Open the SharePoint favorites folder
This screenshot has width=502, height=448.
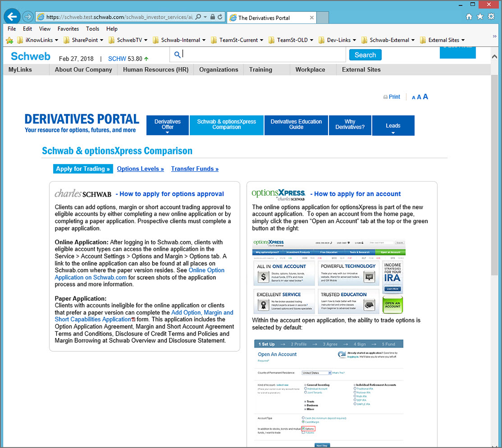point(83,40)
